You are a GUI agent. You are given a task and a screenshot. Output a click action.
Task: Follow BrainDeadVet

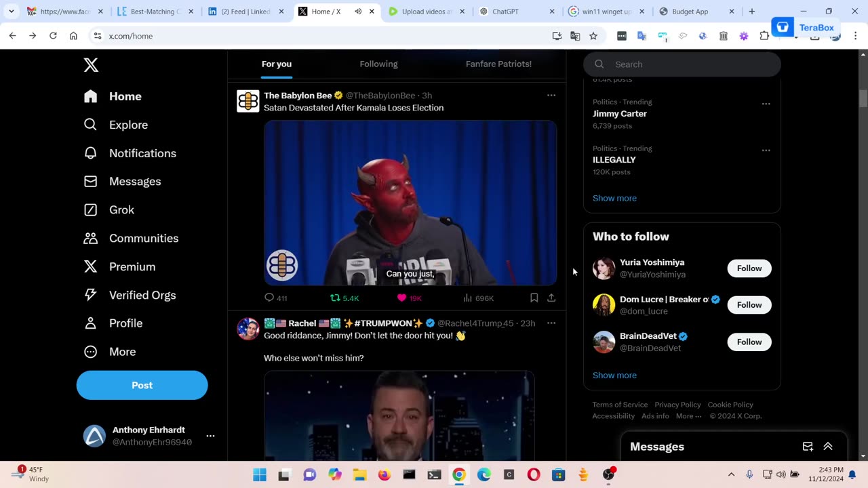pyautogui.click(x=749, y=342)
